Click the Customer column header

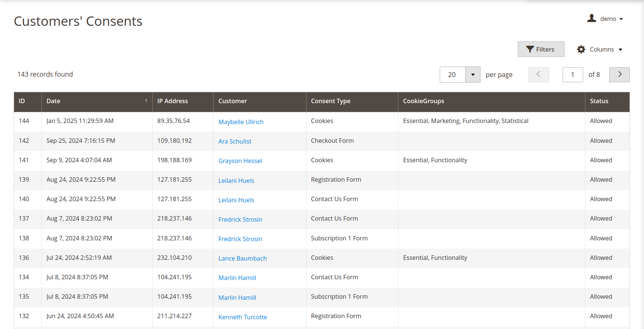click(x=233, y=101)
